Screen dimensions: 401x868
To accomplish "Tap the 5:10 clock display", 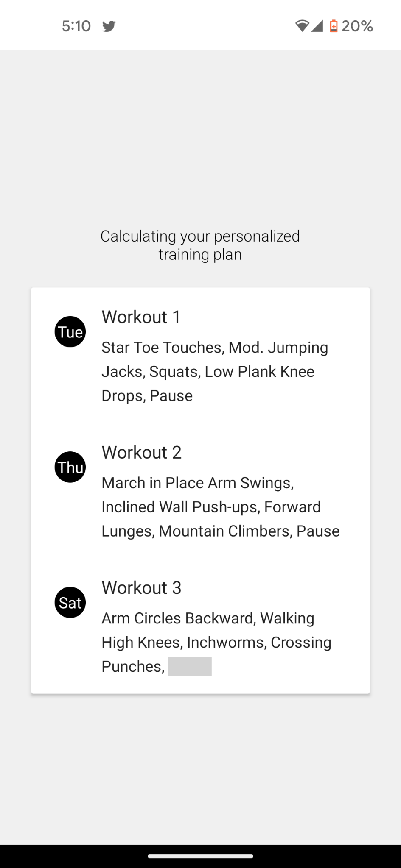I will [76, 26].
